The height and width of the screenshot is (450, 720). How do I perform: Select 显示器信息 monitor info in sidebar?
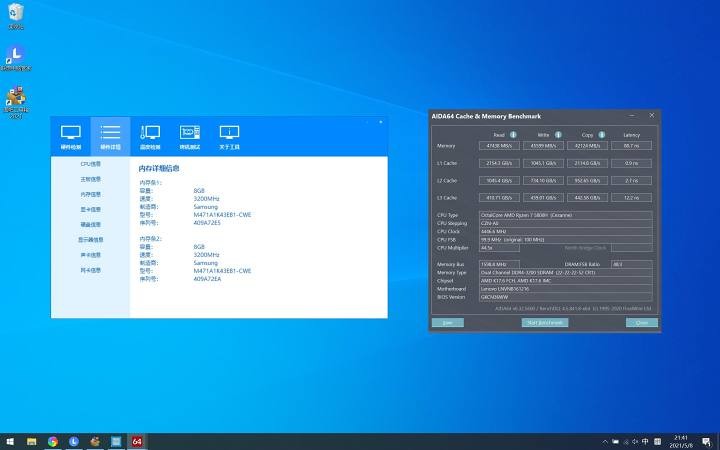(90, 240)
